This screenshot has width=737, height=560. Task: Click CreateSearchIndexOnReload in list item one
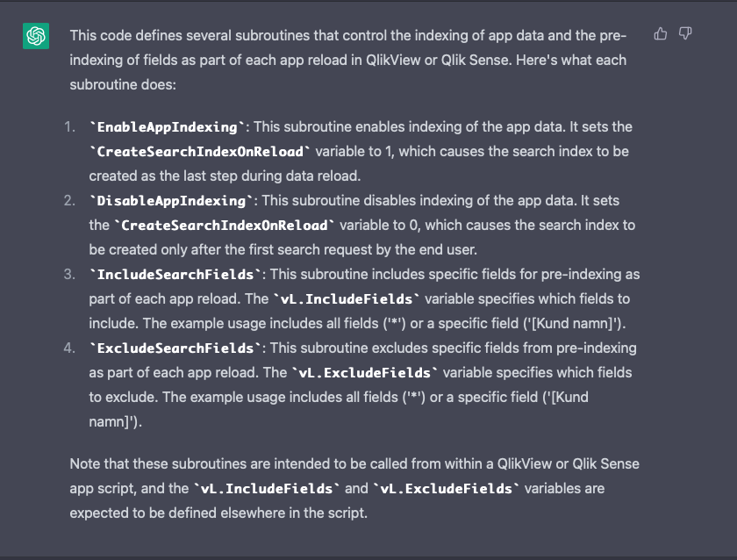point(200,151)
